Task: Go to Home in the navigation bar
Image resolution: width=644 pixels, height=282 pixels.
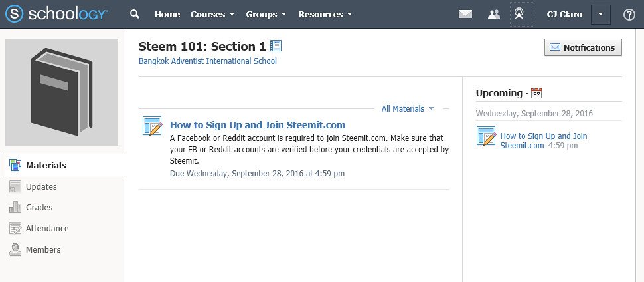Action: point(167,15)
